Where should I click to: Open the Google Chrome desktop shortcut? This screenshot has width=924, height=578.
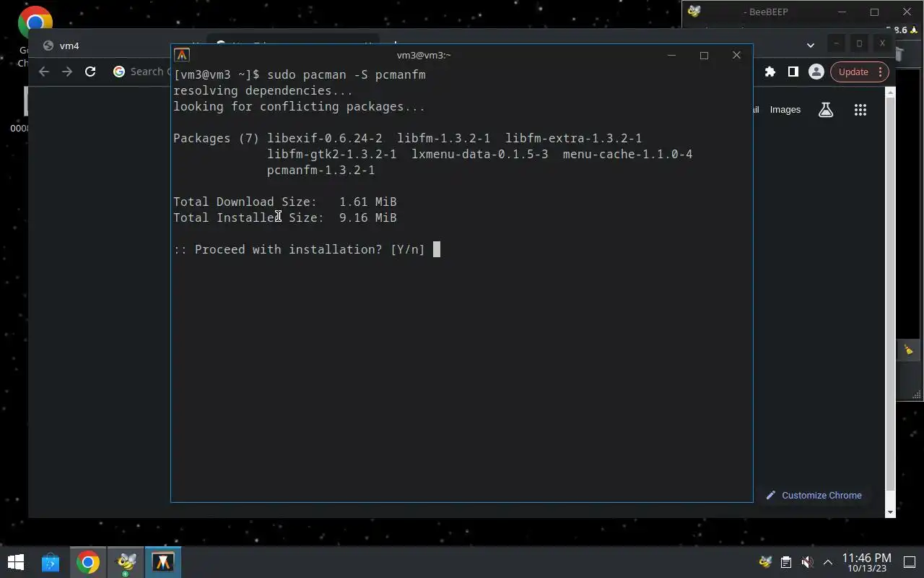pyautogui.click(x=35, y=36)
